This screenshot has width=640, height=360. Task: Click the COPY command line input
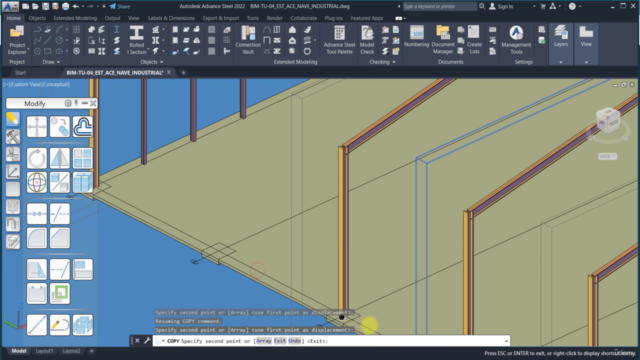tap(331, 341)
